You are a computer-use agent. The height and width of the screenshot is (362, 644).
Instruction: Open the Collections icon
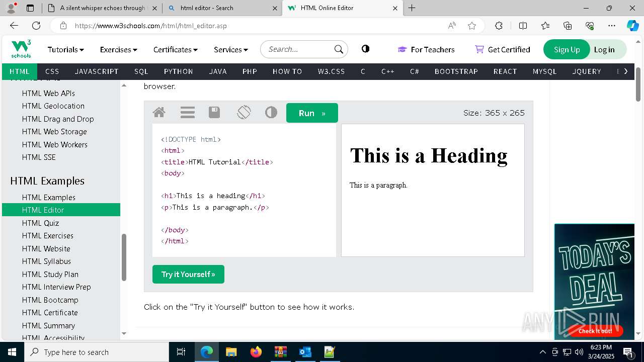(x=568, y=26)
